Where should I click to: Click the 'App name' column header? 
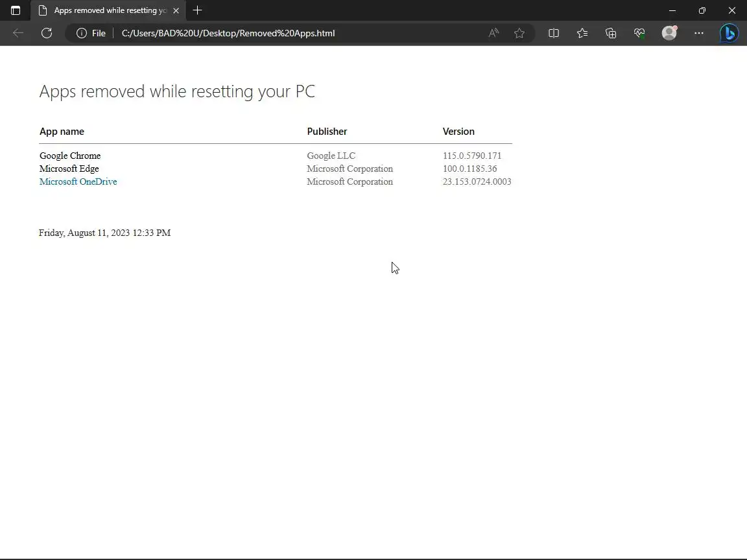pyautogui.click(x=62, y=132)
